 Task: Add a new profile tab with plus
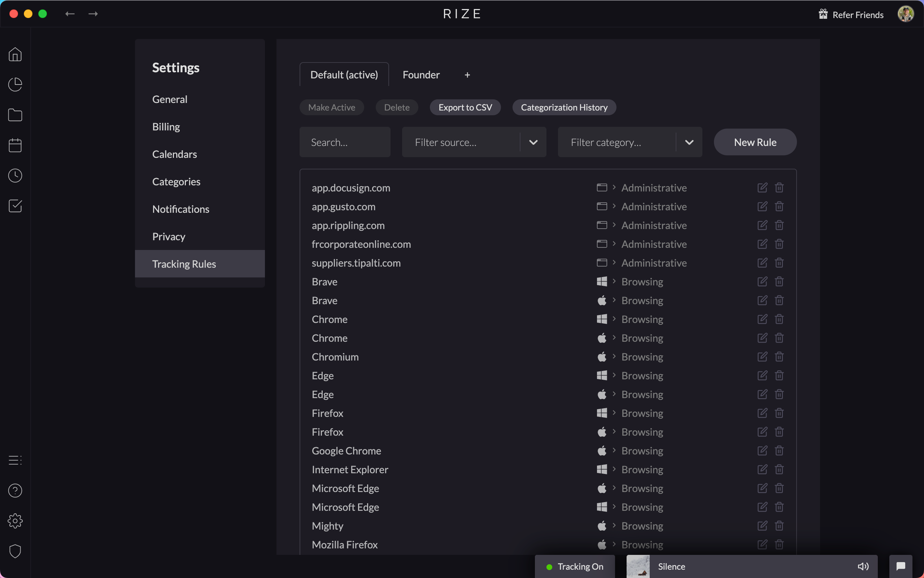467,75
